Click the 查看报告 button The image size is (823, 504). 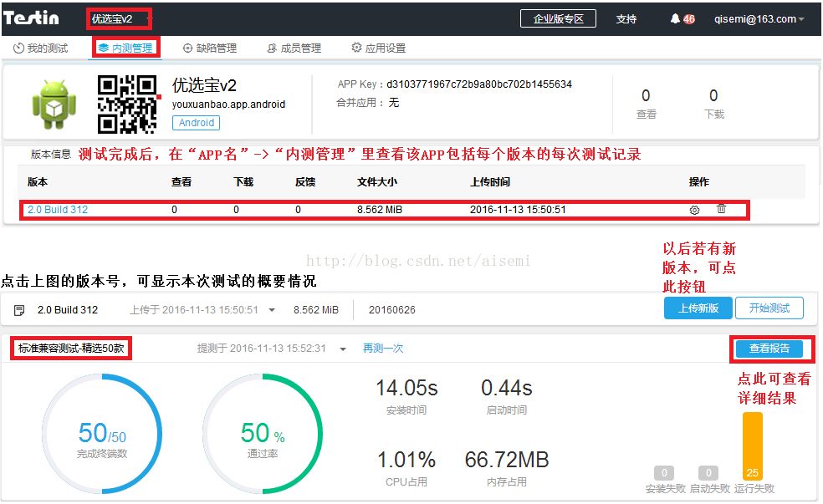[x=769, y=349]
